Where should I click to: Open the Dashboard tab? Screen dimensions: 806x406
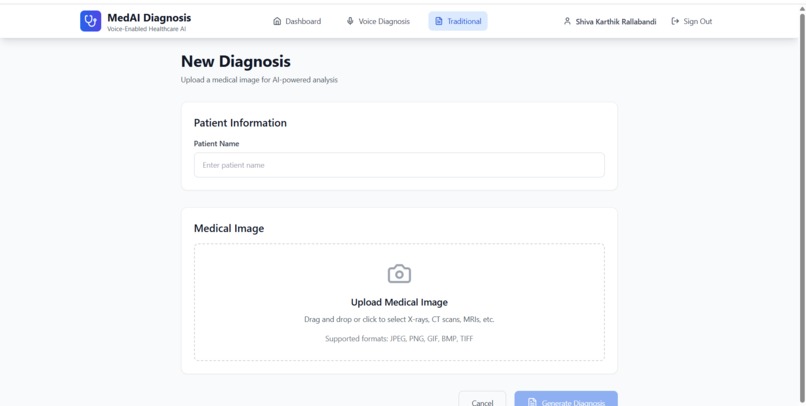297,21
